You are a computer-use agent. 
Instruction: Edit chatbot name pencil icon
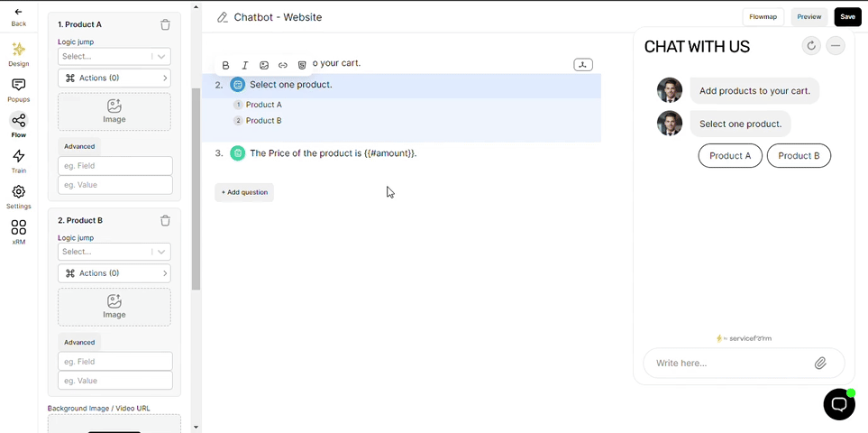[223, 17]
